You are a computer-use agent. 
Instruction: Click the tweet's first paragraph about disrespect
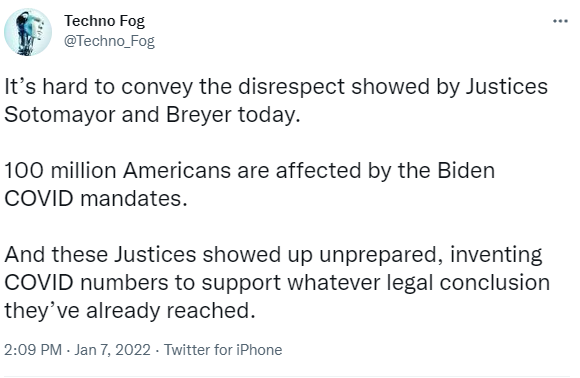coord(276,100)
